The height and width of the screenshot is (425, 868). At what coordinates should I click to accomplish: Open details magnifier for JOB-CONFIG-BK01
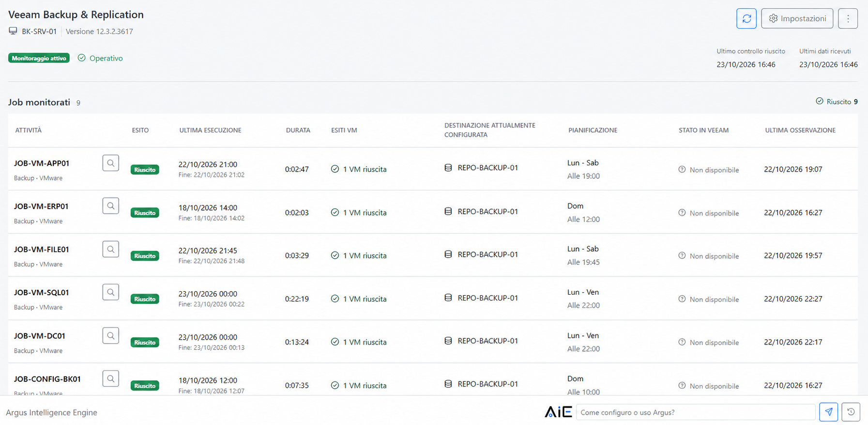(111, 378)
